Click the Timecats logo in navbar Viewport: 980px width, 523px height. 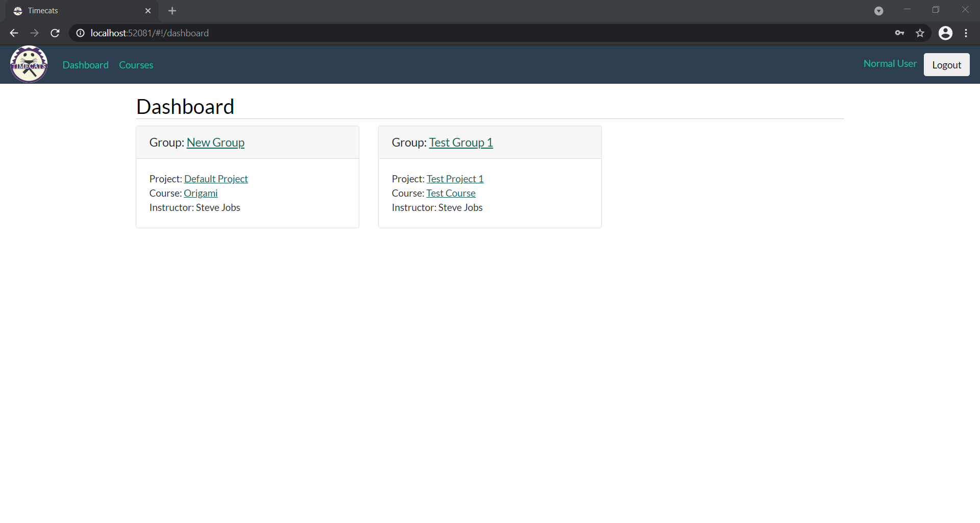click(29, 64)
